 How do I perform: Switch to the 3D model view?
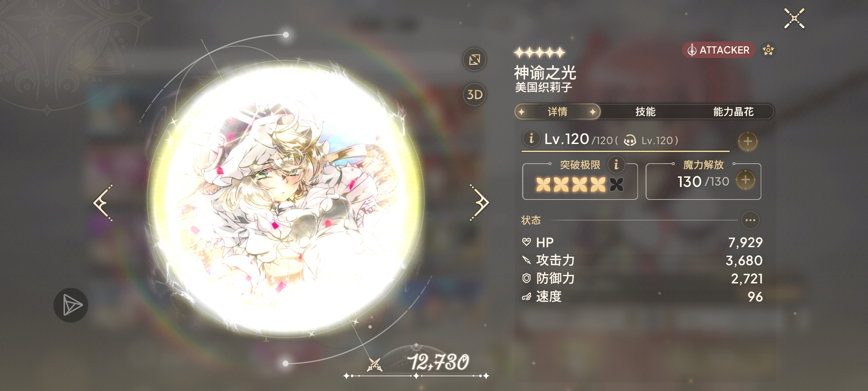pos(475,94)
